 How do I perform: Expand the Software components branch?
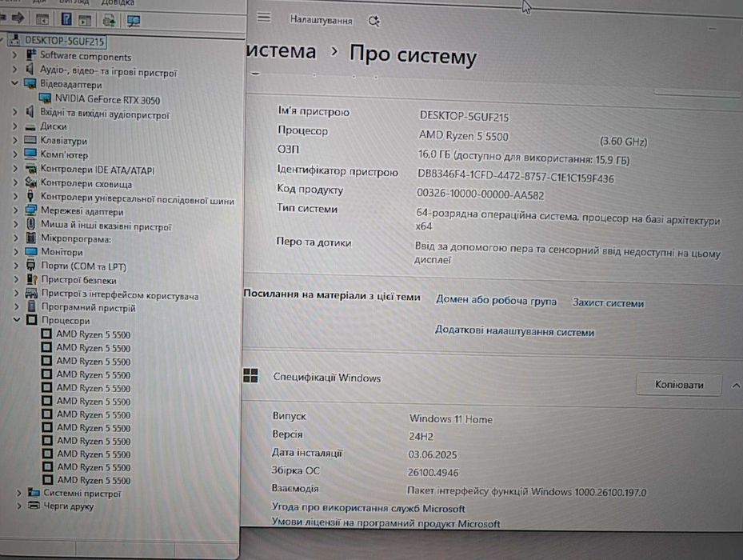point(14,55)
